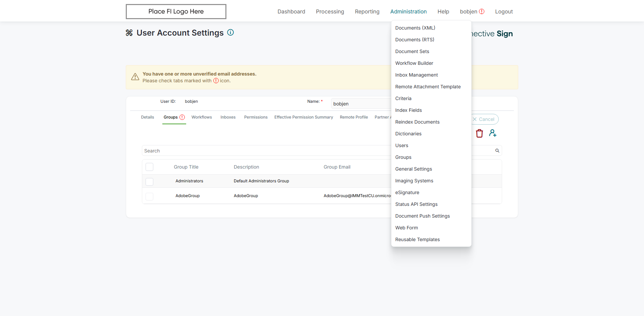The width and height of the screenshot is (644, 316).
Task: Choose eSignature in the Administration menu
Action: pos(407,192)
